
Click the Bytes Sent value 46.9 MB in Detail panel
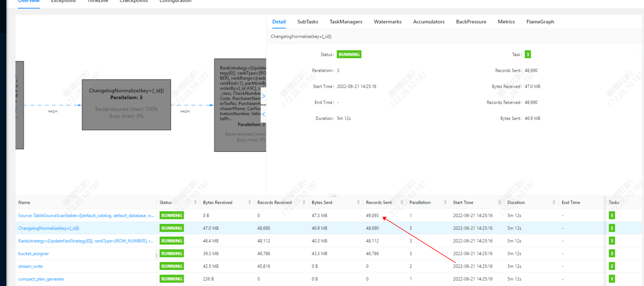(x=532, y=118)
